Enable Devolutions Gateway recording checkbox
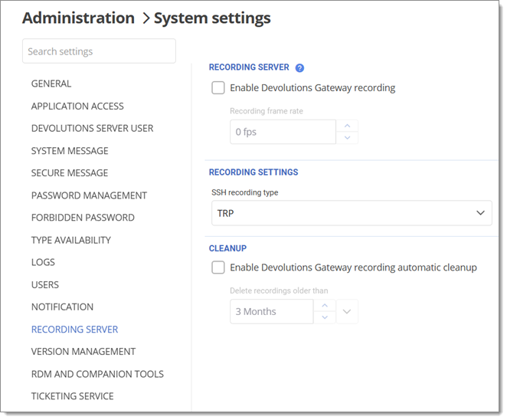The width and height of the screenshot is (507, 420). 218,88
